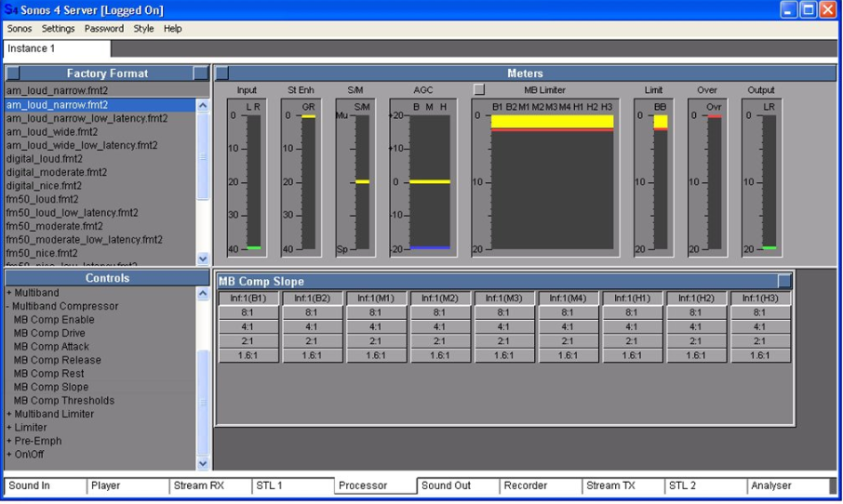Select the Instance 1 tab
The width and height of the screenshot is (843, 504).
click(57, 48)
